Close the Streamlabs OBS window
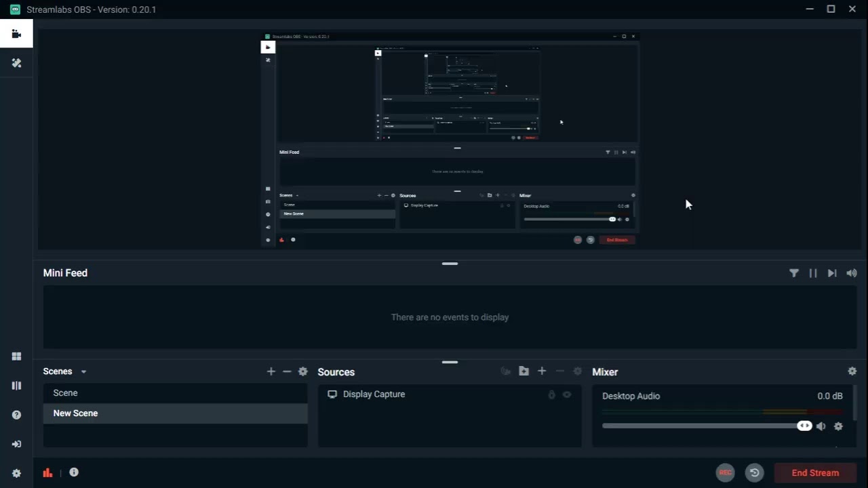Screen dimensions: 868x488 pos(852,9)
